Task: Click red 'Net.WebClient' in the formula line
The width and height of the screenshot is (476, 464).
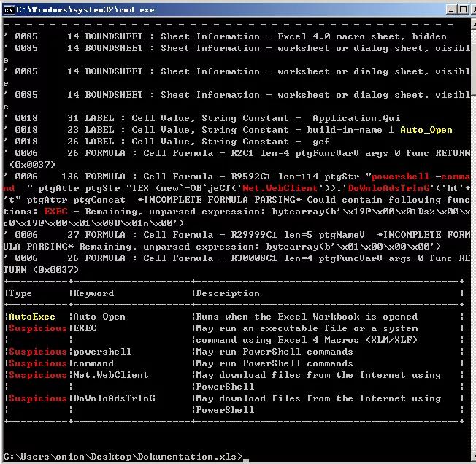Action: click(280, 188)
